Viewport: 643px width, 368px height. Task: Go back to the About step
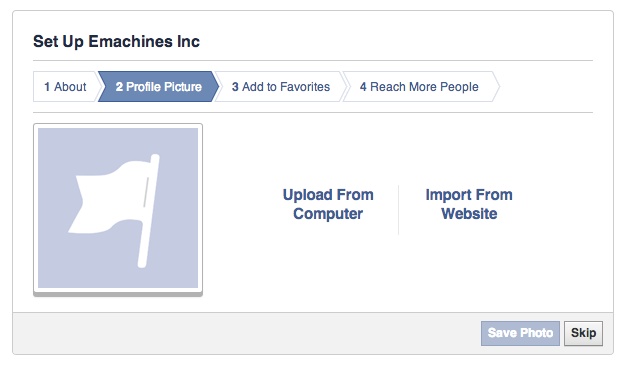coord(65,87)
